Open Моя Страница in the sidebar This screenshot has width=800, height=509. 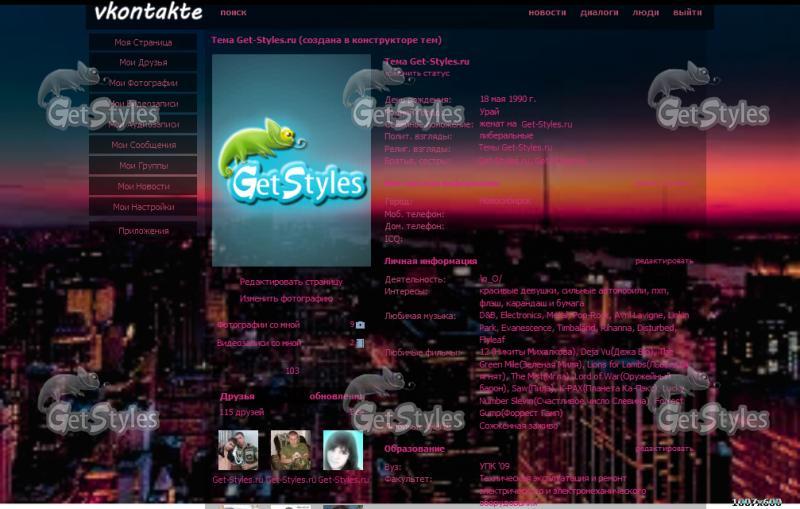tap(143, 42)
